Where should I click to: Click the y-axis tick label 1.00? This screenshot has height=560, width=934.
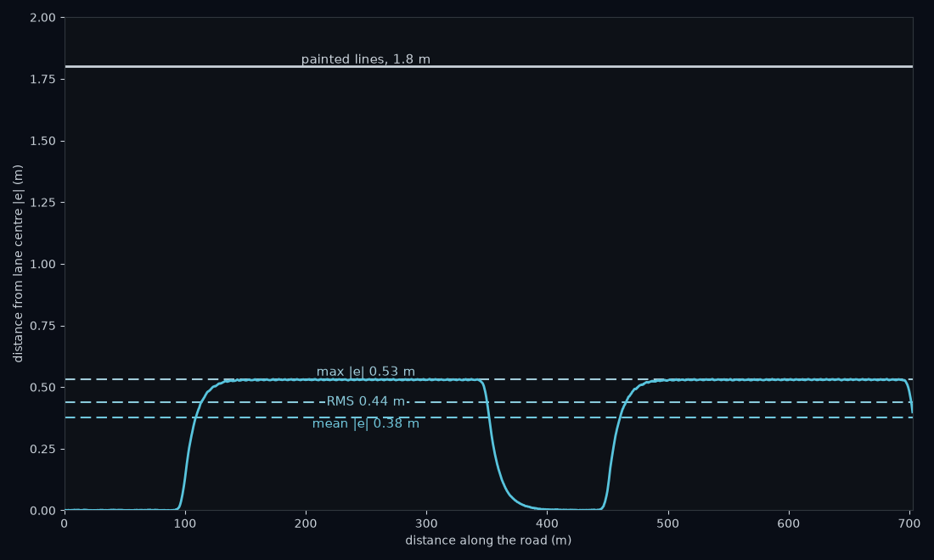[43, 264]
